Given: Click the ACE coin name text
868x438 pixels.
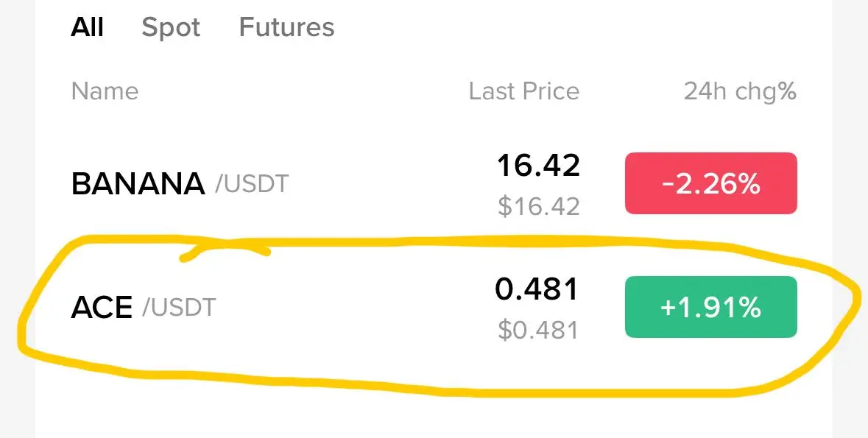Looking at the screenshot, I should (102, 308).
